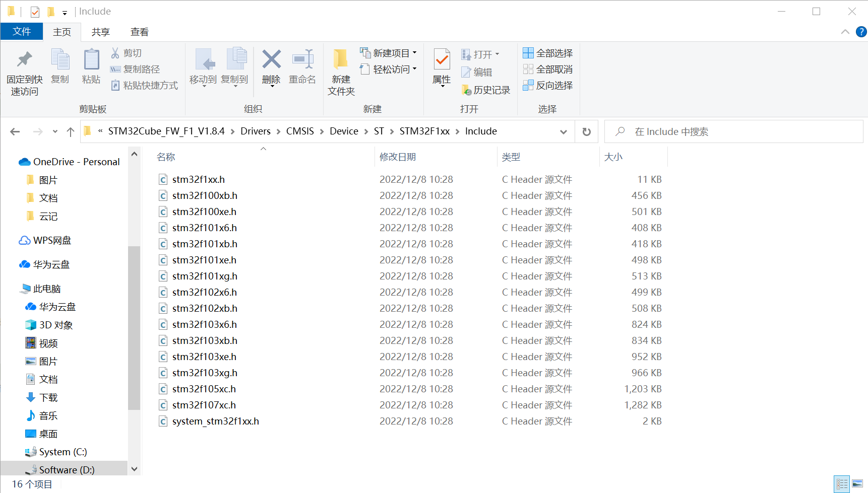The width and height of the screenshot is (868, 493).
Task: Select the stm32f103xb.h file
Action: pyautogui.click(x=205, y=340)
